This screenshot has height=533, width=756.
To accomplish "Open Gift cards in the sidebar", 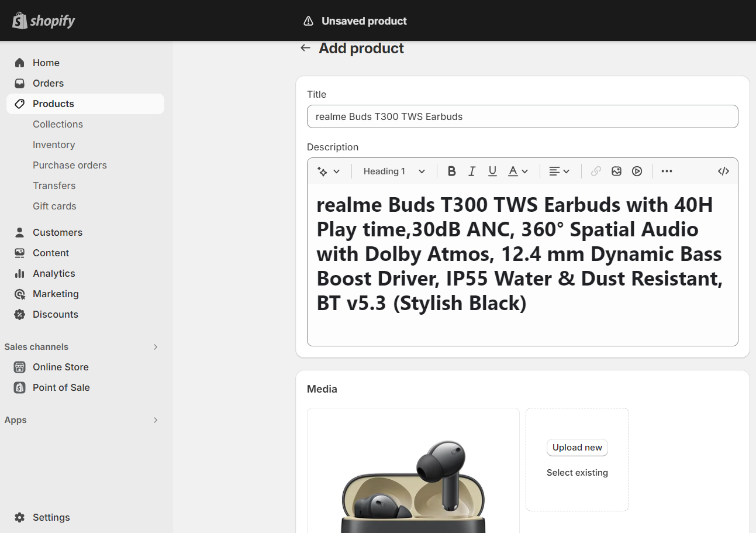I will pyautogui.click(x=54, y=206).
